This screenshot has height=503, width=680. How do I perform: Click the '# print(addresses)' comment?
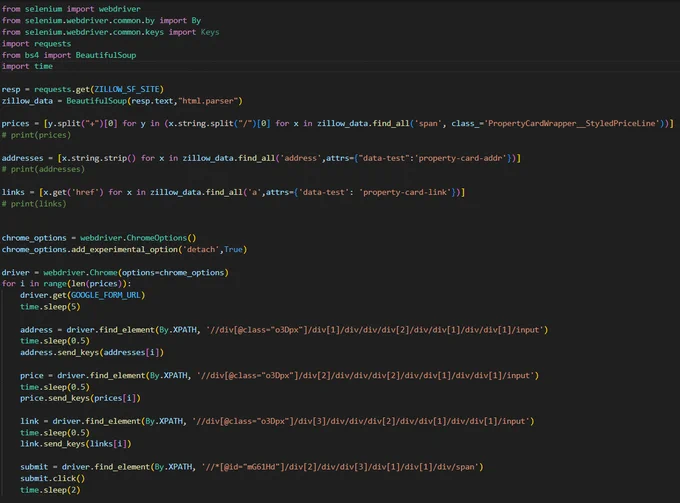click(x=43, y=169)
